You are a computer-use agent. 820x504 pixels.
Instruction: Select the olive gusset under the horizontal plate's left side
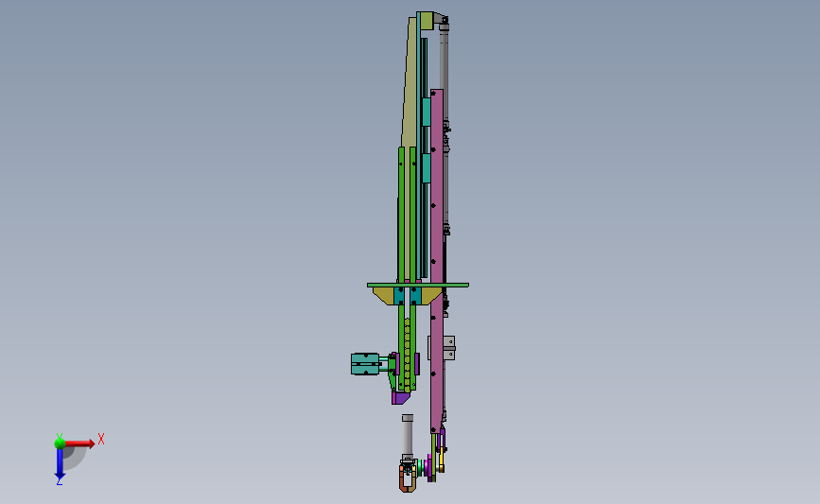coord(383,296)
